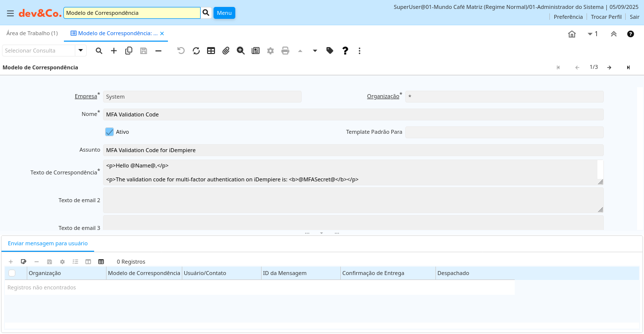The image size is (644, 334).
Task: Switch to Área de Trabalho tab
Action: tap(32, 33)
